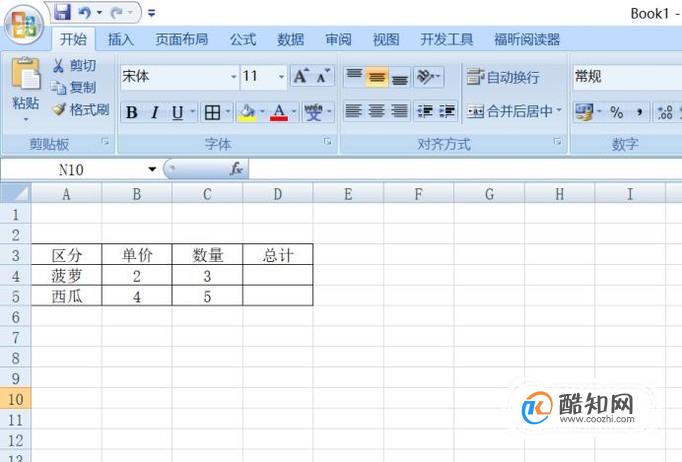The image size is (682, 462).
Task: Click the Select All corner button
Action: click(16, 193)
